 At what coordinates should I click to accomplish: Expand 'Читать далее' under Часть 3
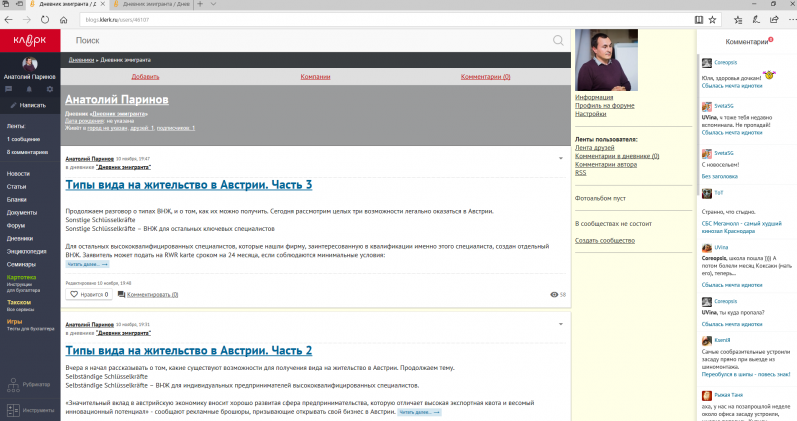pyautogui.click(x=84, y=265)
